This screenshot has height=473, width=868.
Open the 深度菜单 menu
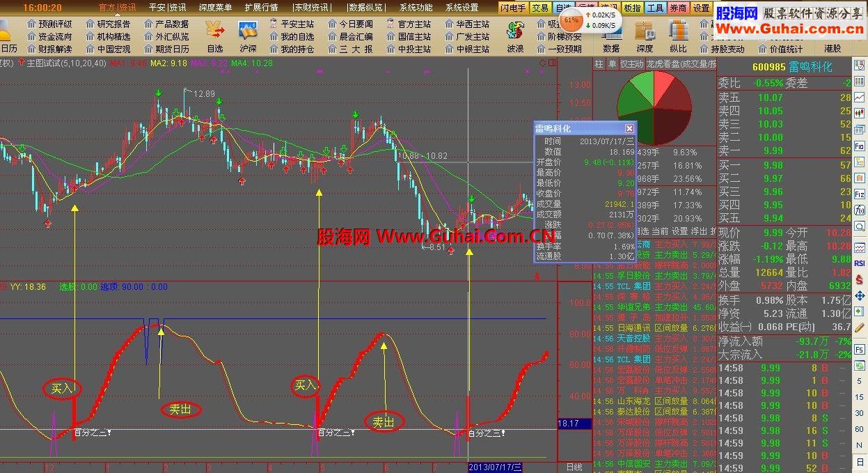point(215,8)
